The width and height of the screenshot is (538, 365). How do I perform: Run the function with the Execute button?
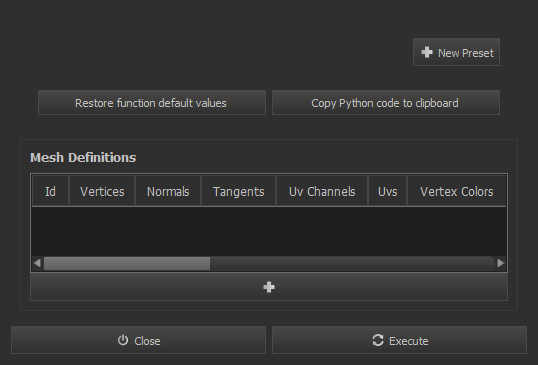(x=399, y=340)
